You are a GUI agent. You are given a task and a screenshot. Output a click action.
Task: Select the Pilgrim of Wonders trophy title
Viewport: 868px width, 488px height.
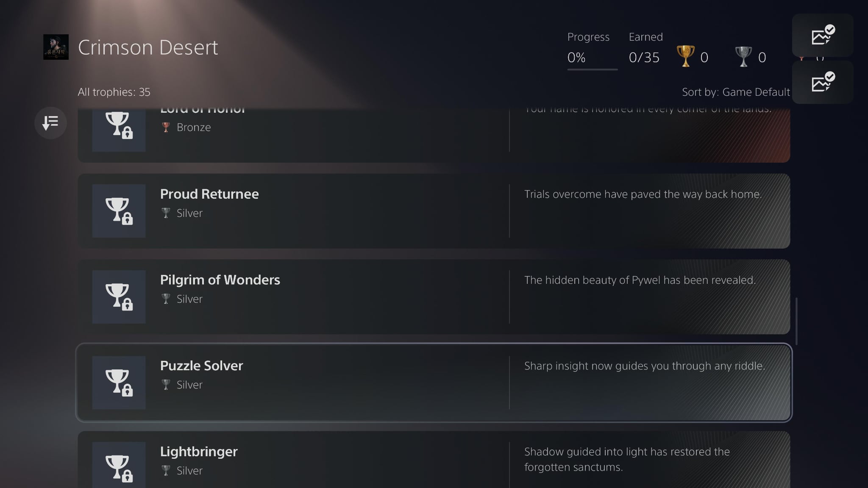point(220,280)
